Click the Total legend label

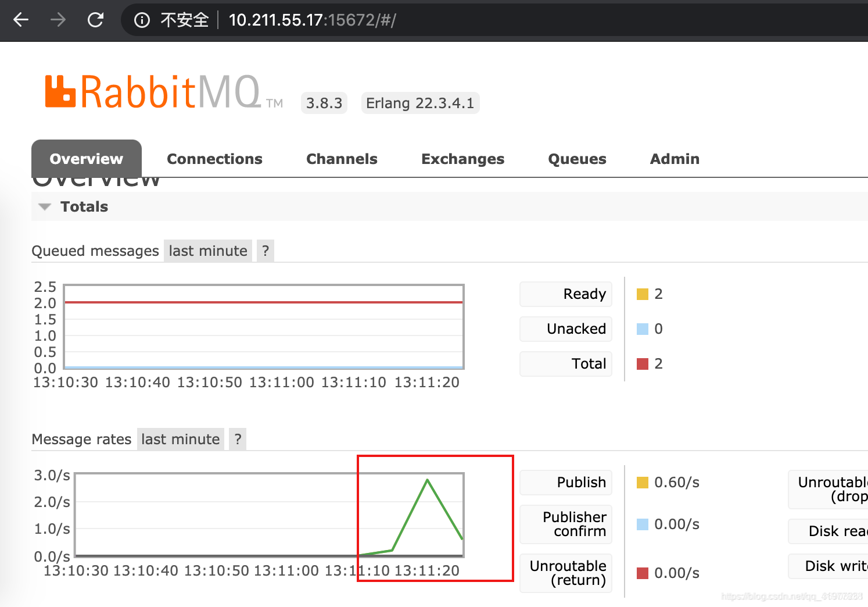[x=566, y=363]
